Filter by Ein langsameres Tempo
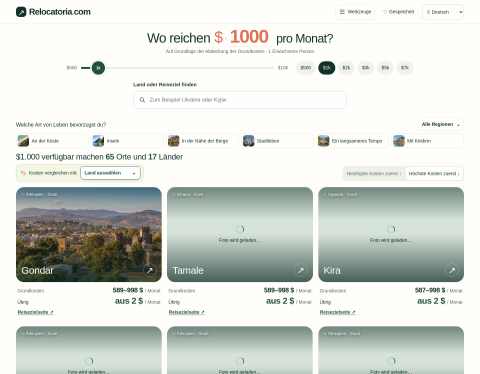This screenshot has height=374, width=480. click(x=352, y=141)
